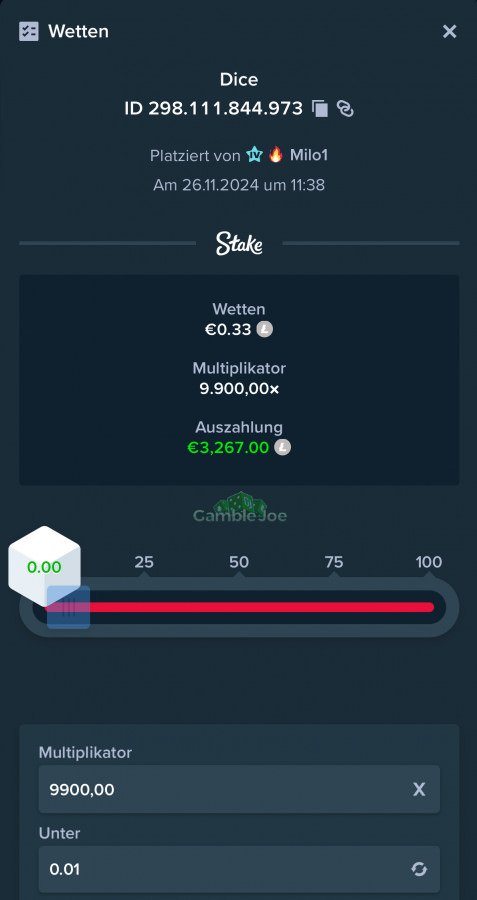This screenshot has width=477, height=900.
Task: Open the Milo1 user profile
Action: tap(309, 155)
